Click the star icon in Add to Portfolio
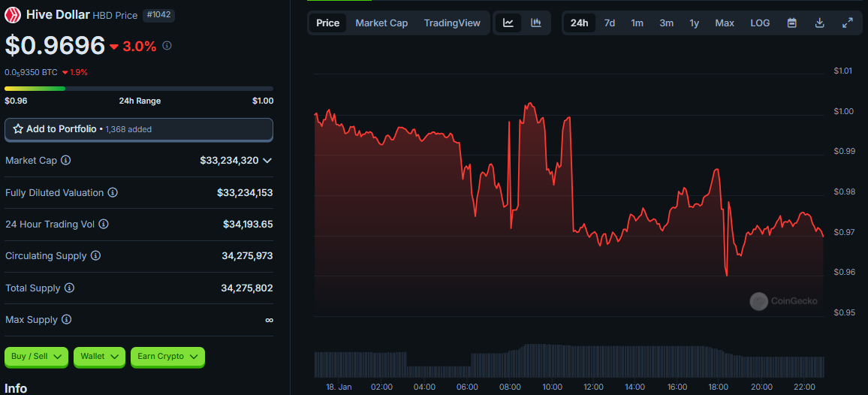Viewport: 868px width, 395px height. click(x=18, y=129)
